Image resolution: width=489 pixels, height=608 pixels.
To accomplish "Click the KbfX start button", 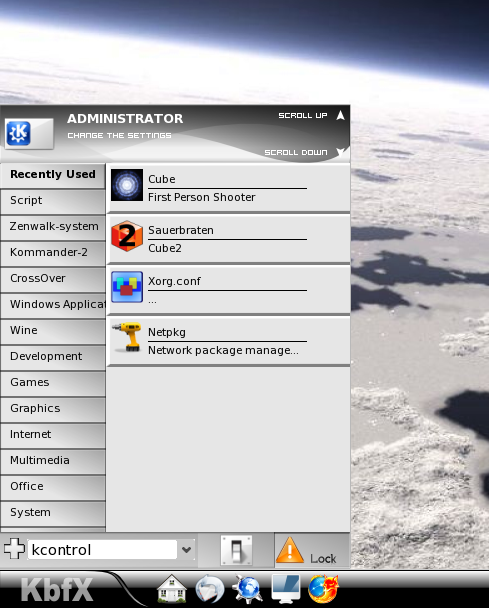I will (57, 590).
